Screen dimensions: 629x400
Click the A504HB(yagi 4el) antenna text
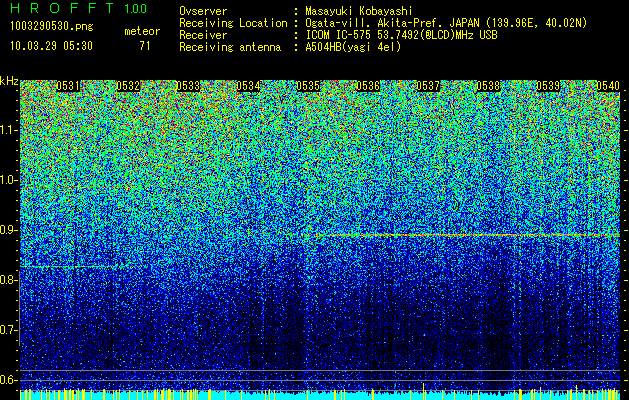pos(353,47)
